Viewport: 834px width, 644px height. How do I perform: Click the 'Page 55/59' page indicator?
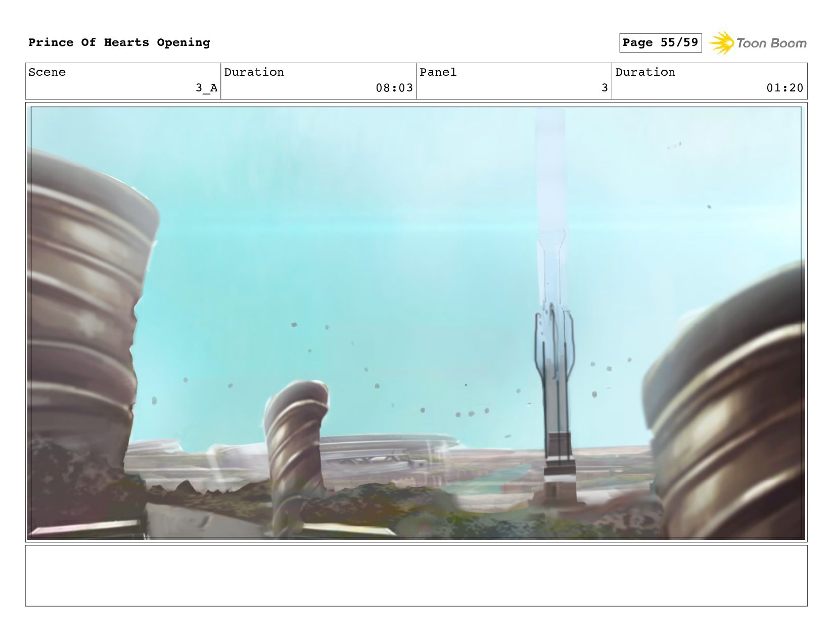[x=661, y=42]
